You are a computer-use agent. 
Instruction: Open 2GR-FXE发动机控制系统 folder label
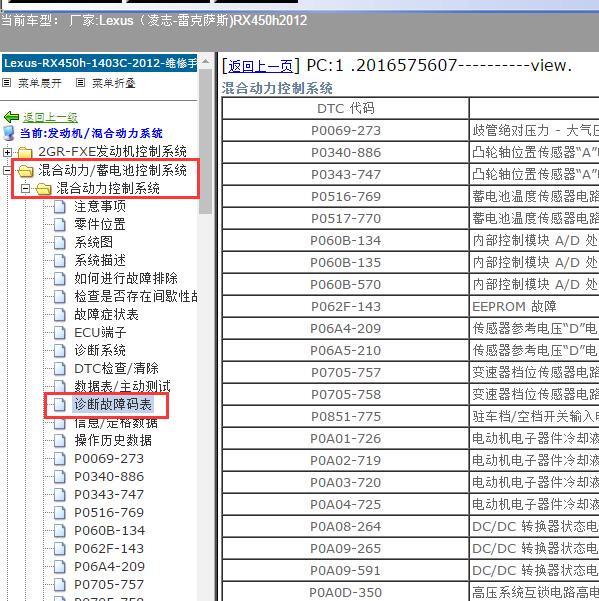tap(112, 152)
